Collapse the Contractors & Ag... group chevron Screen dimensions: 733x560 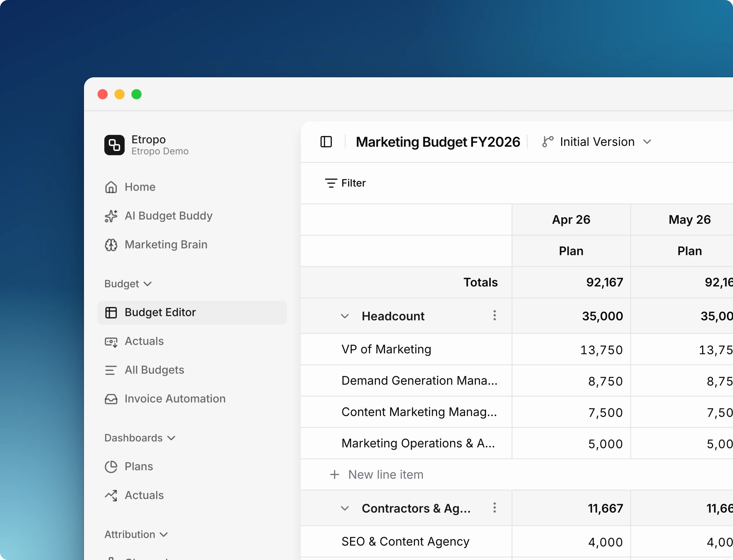tap(345, 508)
